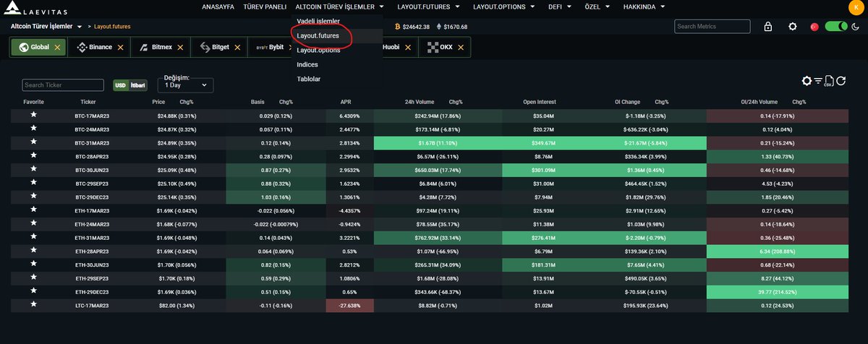Image resolution: width=868 pixels, height=344 pixels.
Task: Expand the HAKKINDA nav menu
Action: click(645, 7)
